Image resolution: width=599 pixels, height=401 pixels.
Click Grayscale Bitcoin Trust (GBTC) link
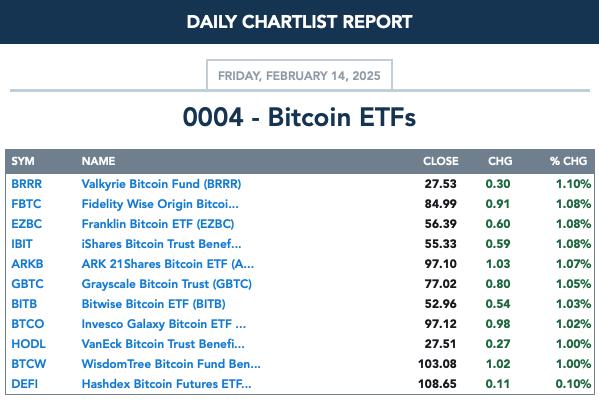[x=167, y=284]
